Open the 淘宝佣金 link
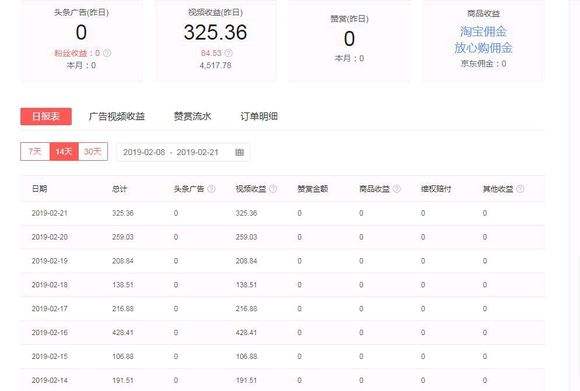Viewport: 580px width, 391px height. tap(483, 31)
